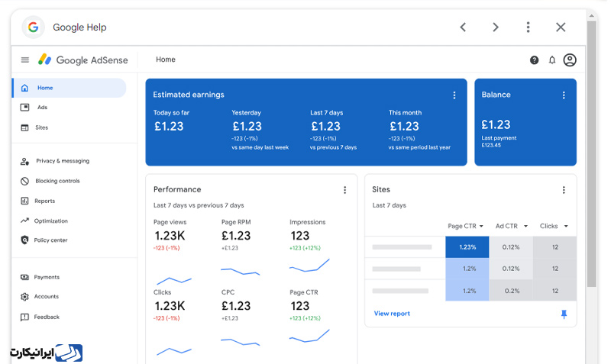611x364 pixels.
Task: Go back with the Google Help left arrow
Action: tap(463, 27)
